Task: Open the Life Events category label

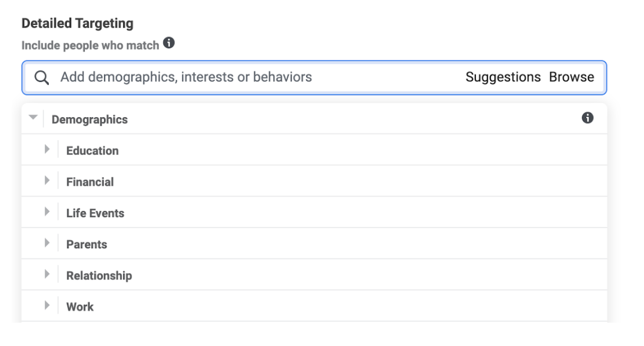Action: click(95, 213)
